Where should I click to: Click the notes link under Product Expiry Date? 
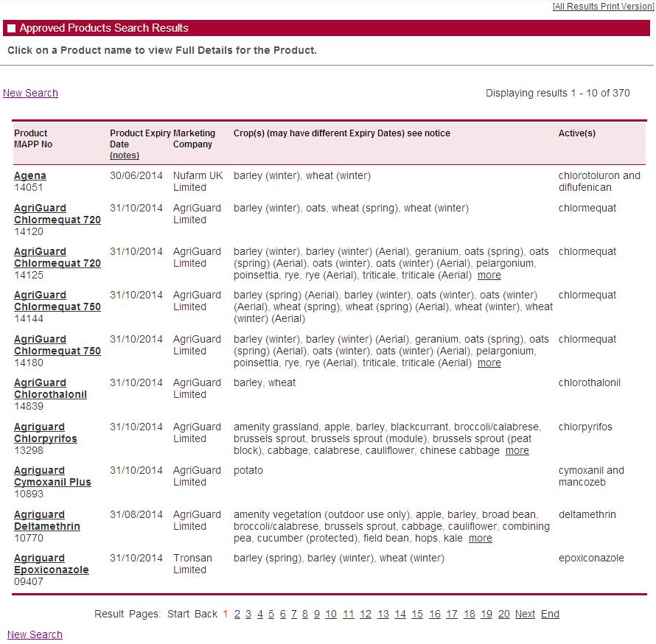tap(124, 155)
